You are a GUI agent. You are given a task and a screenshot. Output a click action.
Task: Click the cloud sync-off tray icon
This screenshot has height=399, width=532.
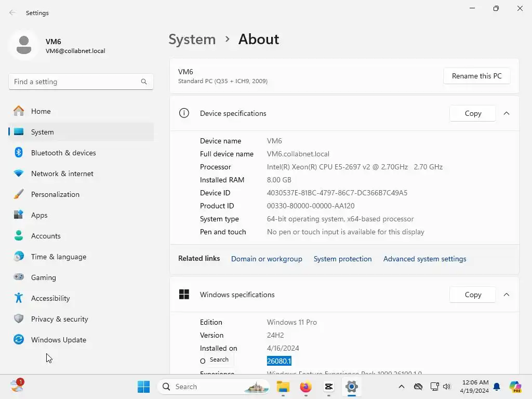point(418,387)
